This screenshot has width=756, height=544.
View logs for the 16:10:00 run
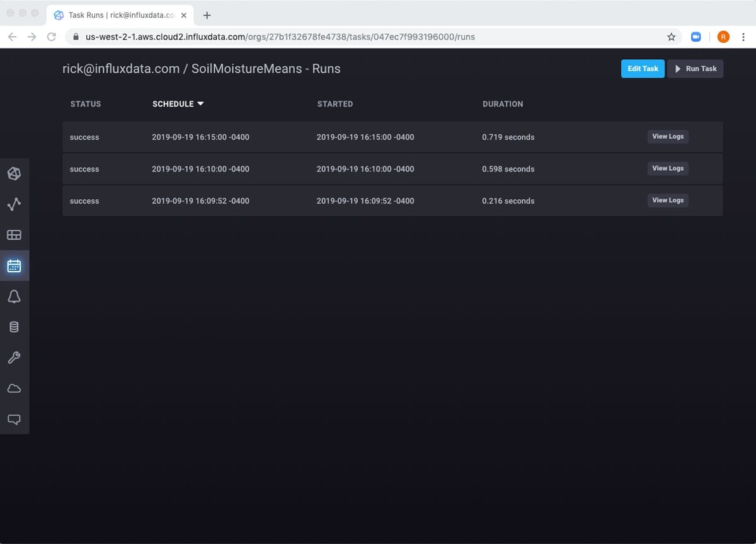coord(667,168)
